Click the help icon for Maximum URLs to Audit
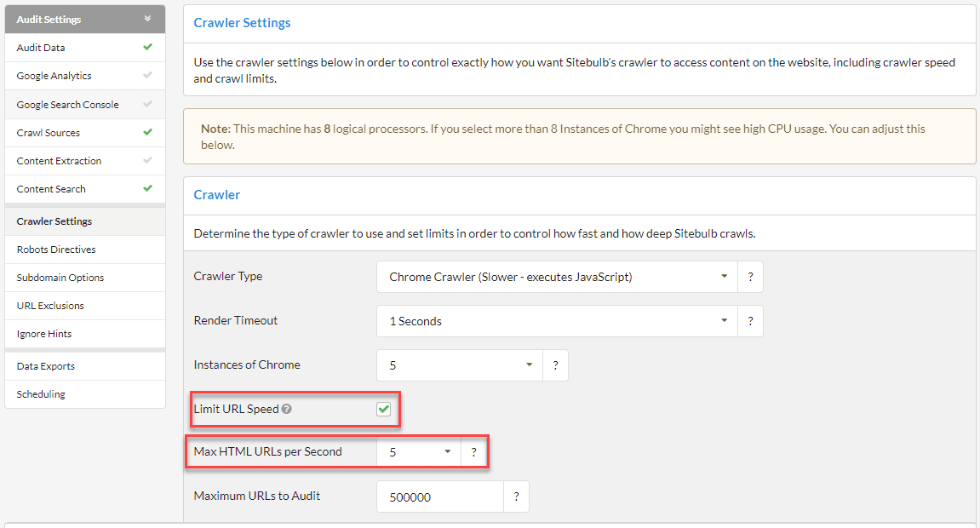The width and height of the screenshot is (980, 528). click(x=516, y=496)
